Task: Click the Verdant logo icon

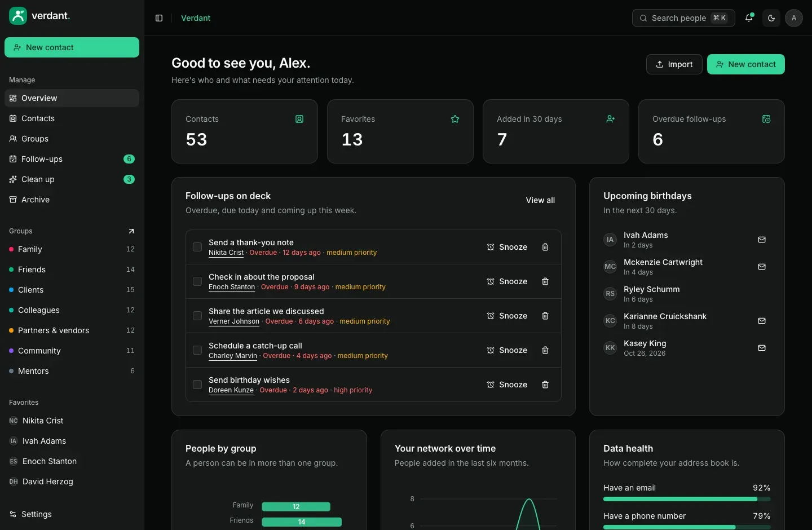Action: click(18, 16)
